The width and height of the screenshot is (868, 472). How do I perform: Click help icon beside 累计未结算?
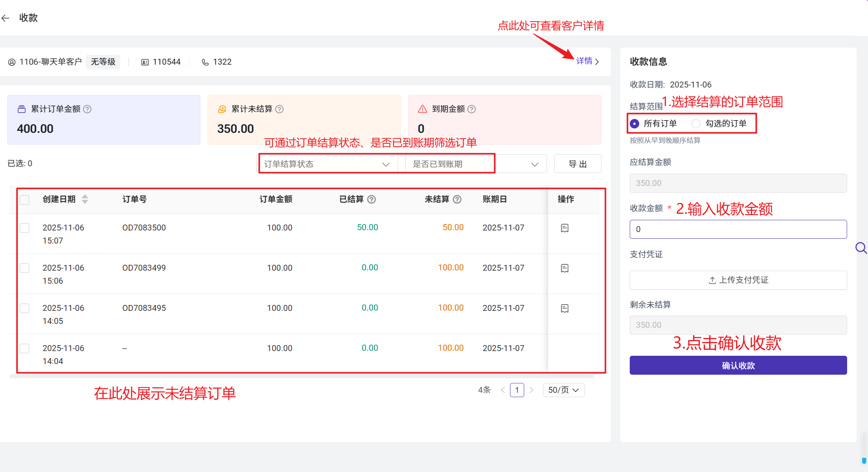tap(279, 109)
